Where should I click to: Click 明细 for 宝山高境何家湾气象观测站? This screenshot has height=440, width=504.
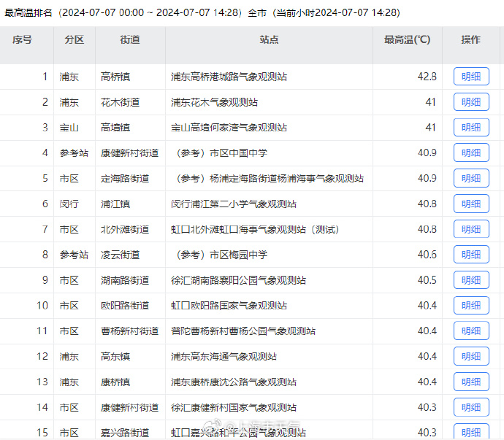pyautogui.click(x=471, y=128)
